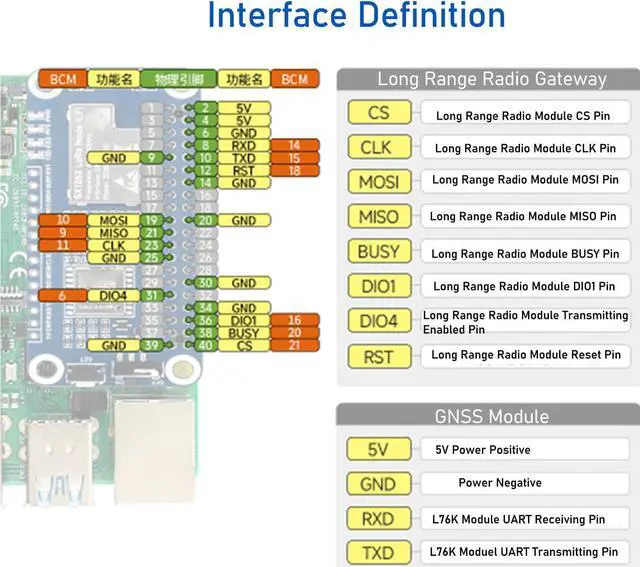Image resolution: width=640 pixels, height=567 pixels.
Task: Select the CLK badge in the legend list
Action: 378,148
